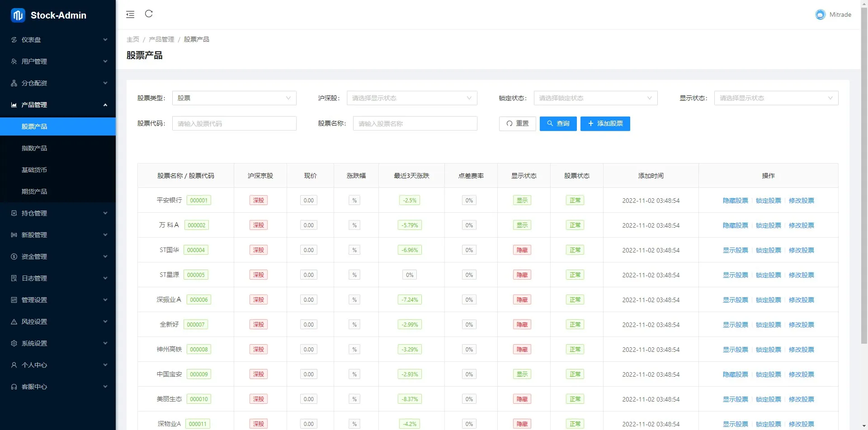Click the sidebar collapse menu icon
The image size is (868, 430).
(x=130, y=14)
